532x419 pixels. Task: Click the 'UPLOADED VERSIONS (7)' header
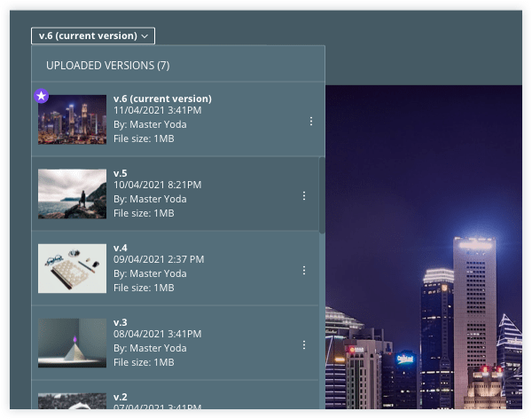click(x=108, y=65)
